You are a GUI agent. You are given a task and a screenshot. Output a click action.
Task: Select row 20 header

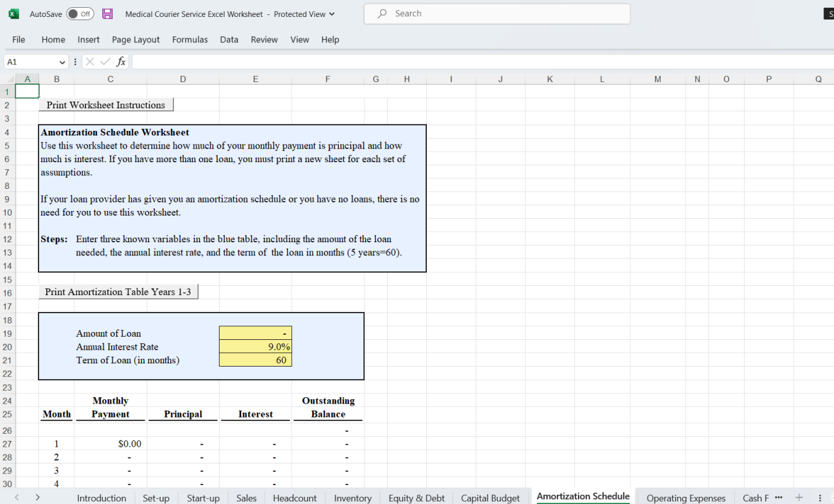tap(7, 347)
